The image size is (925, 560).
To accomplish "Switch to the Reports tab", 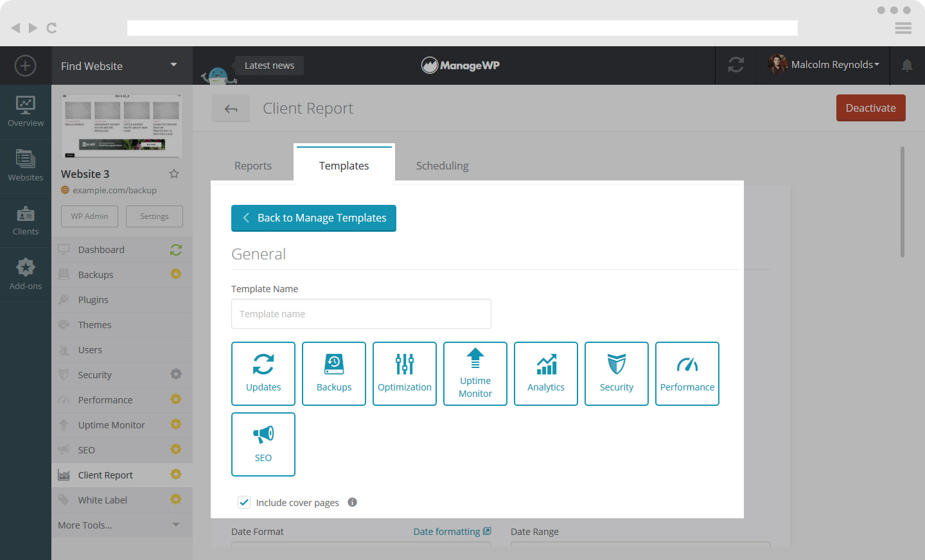I will click(x=253, y=166).
